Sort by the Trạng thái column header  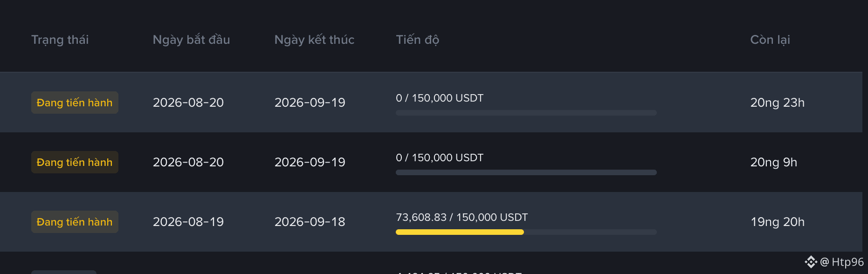[x=60, y=40]
